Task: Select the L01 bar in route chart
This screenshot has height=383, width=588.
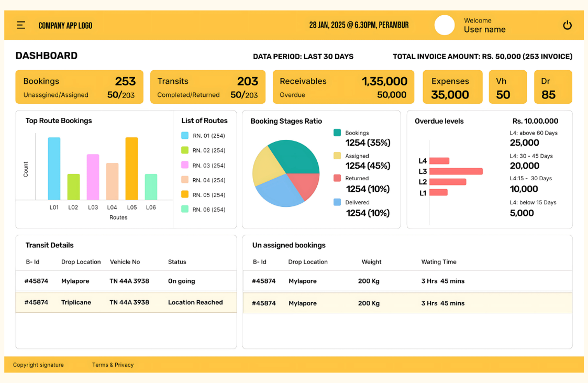Action: [54, 169]
